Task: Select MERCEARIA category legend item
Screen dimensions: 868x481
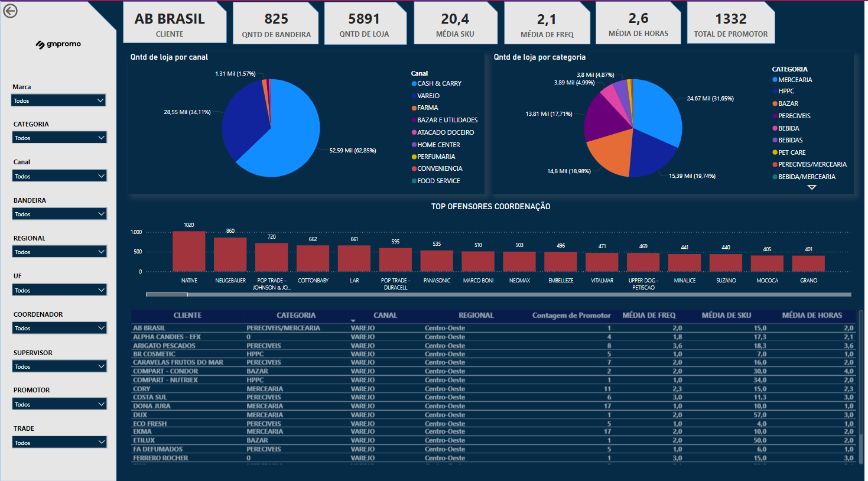Action: (792, 80)
